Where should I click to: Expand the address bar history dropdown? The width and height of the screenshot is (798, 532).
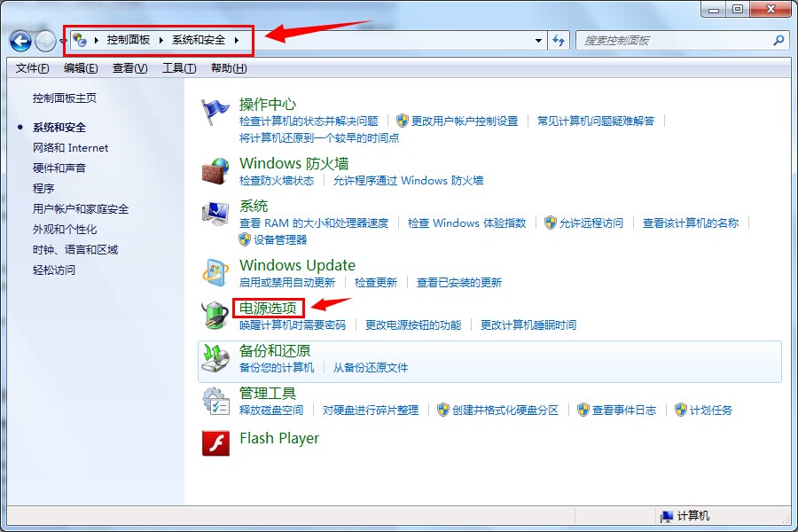tap(538, 40)
